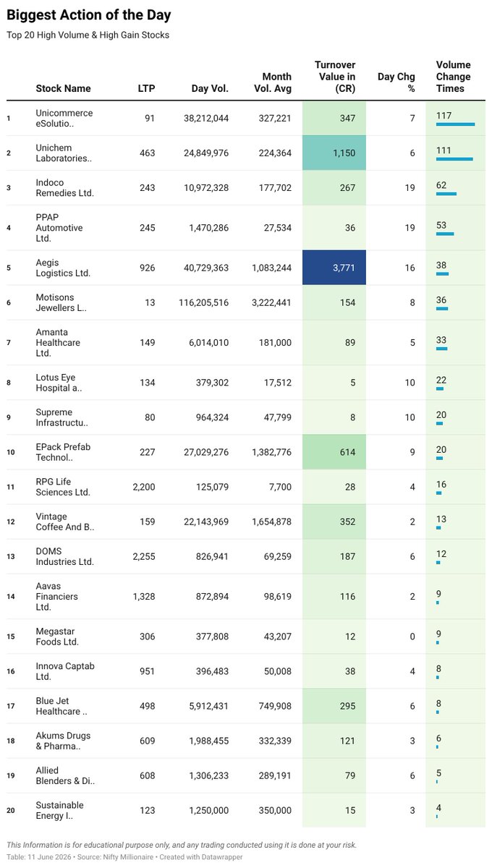
Task: Click the 2,255 LTP for DOMS Industries
Action: click(x=144, y=556)
